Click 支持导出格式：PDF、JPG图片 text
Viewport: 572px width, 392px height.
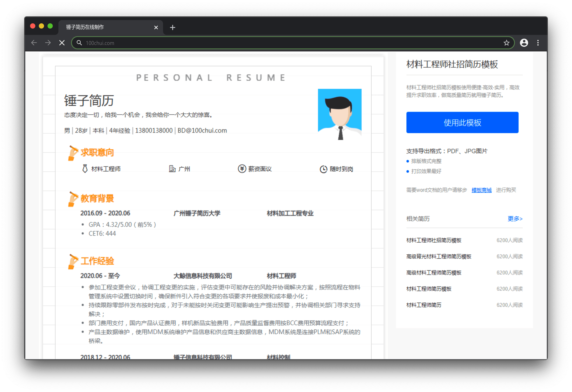pyautogui.click(x=447, y=151)
